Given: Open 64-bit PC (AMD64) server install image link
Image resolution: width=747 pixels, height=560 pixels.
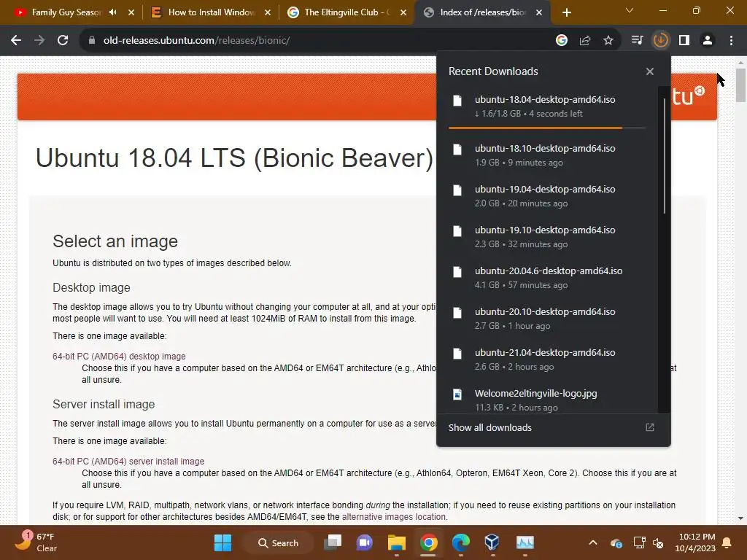Looking at the screenshot, I should click(x=128, y=462).
